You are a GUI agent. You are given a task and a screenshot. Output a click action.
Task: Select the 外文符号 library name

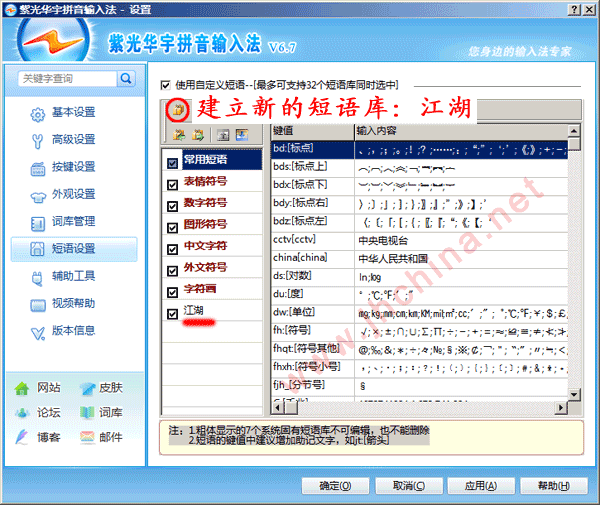(205, 267)
